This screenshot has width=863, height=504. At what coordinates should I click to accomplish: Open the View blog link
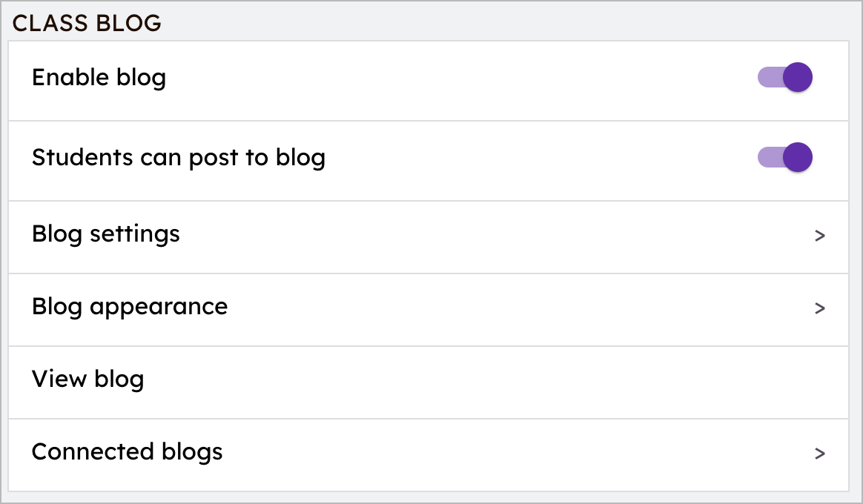(87, 379)
